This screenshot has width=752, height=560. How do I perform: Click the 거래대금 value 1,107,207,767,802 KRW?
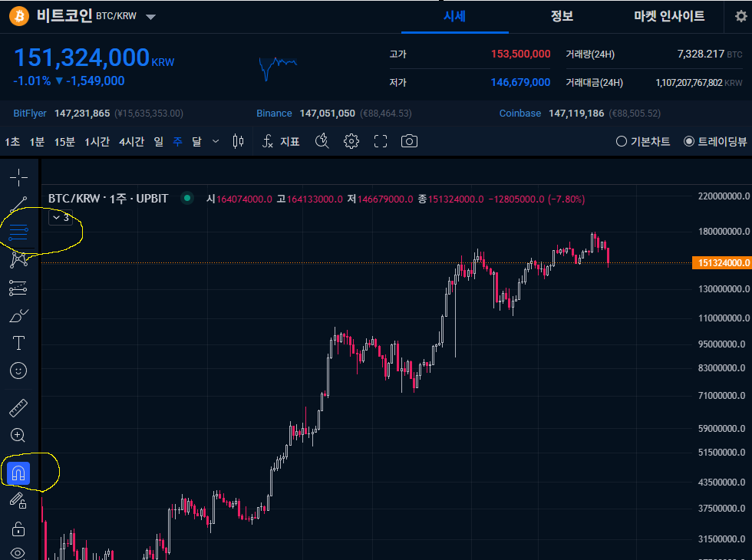click(699, 83)
